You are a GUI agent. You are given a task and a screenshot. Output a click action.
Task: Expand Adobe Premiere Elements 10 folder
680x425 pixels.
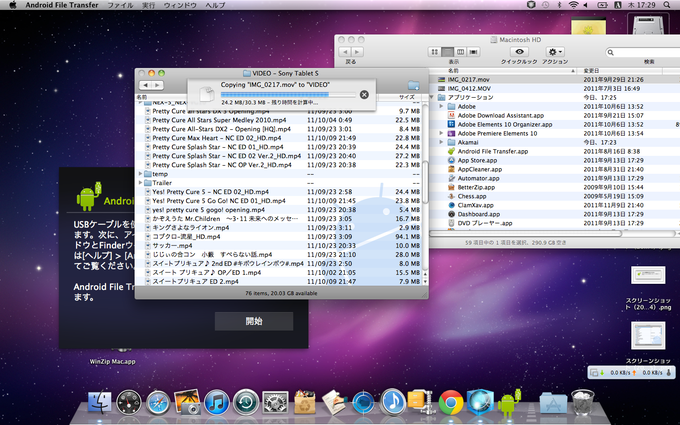(x=441, y=133)
